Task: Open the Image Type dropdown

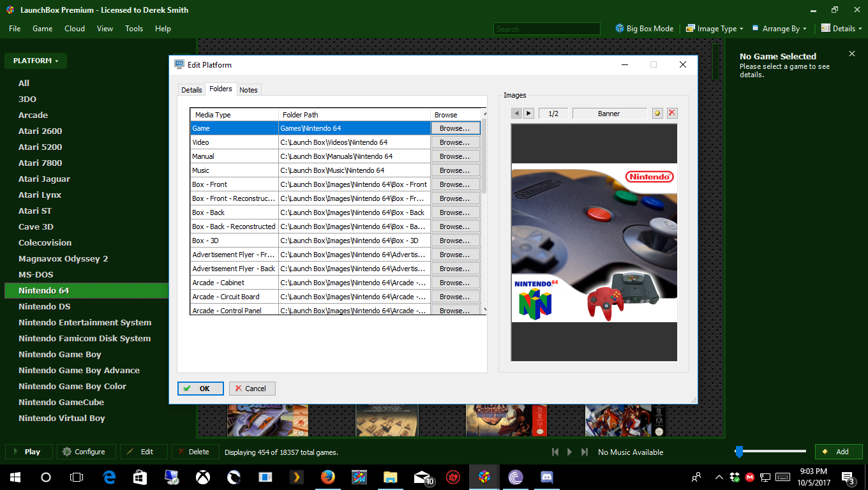Action: click(714, 29)
